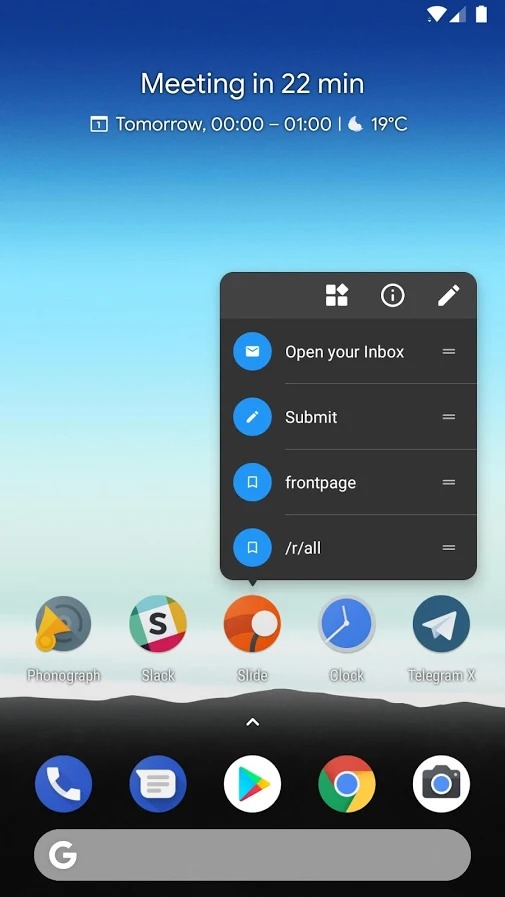Click the drag handle beside frontpage

[449, 482]
